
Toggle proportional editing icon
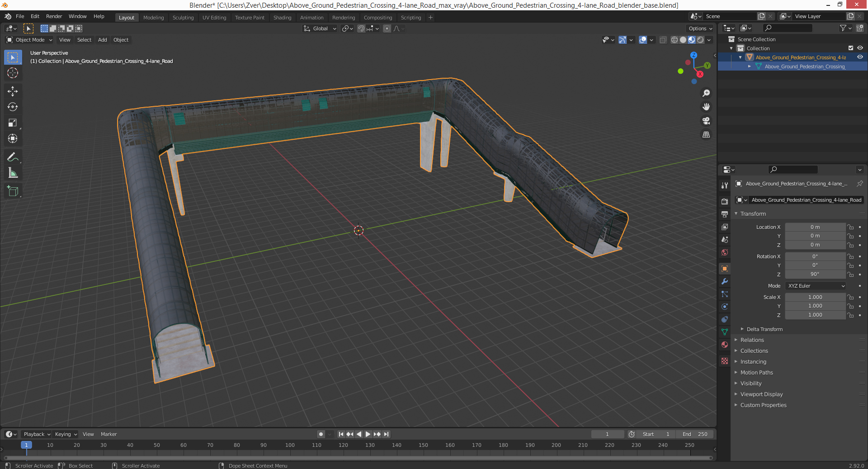pos(387,28)
